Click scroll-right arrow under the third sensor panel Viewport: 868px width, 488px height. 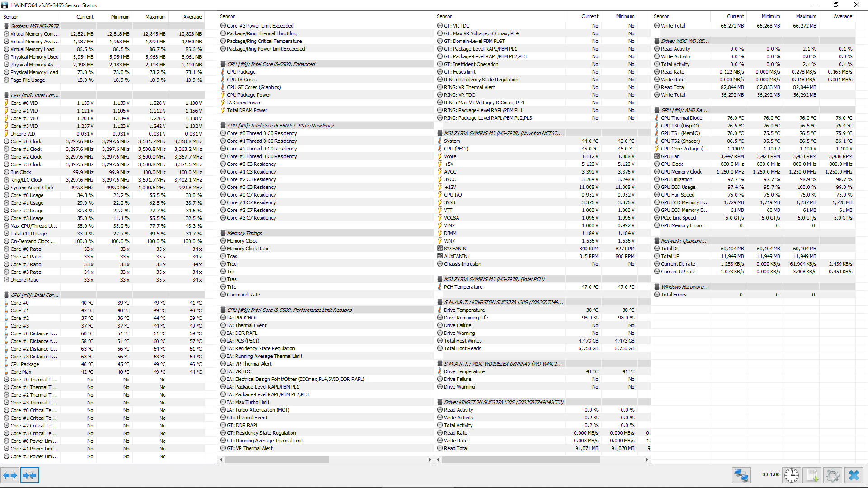(x=646, y=460)
